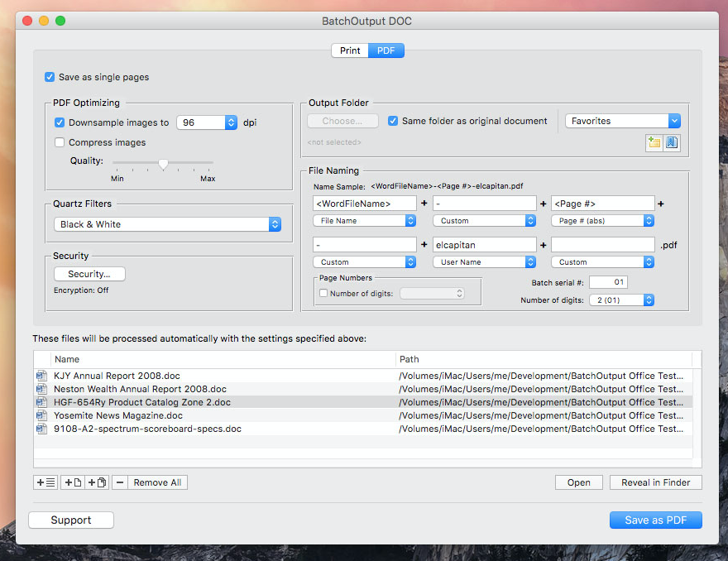Image resolution: width=728 pixels, height=561 pixels.
Task: Click the add favorite folder icon
Action: click(x=654, y=142)
